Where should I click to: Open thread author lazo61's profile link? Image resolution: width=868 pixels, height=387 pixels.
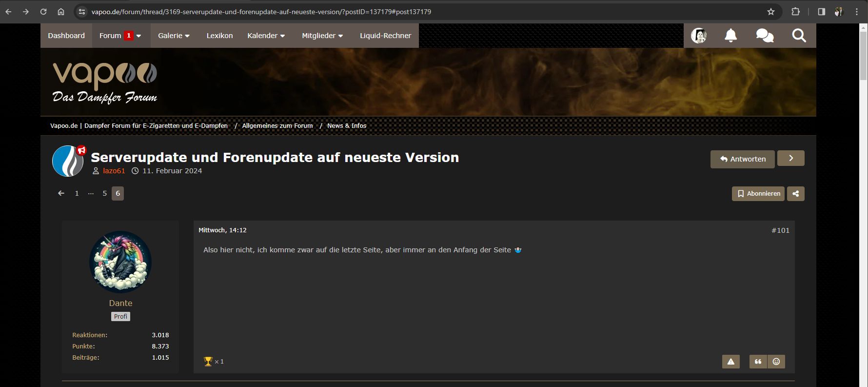pyautogui.click(x=114, y=171)
